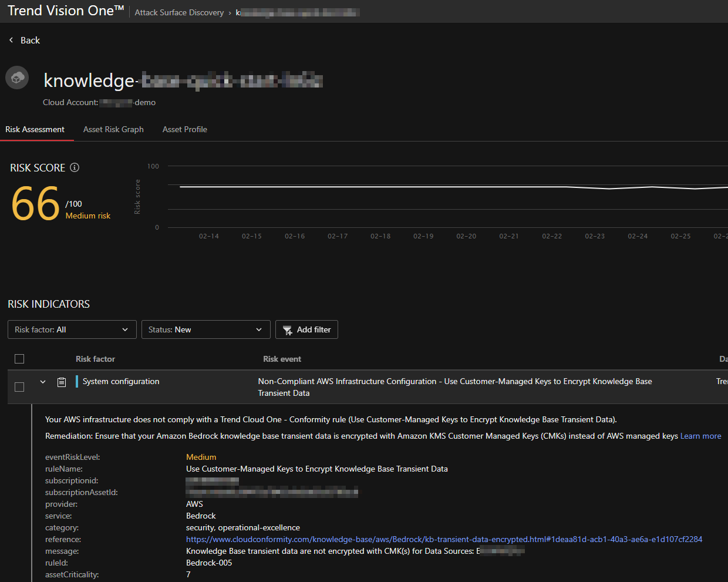This screenshot has height=582, width=728.
Task: Click the Risk Score info icon
Action: (75, 167)
